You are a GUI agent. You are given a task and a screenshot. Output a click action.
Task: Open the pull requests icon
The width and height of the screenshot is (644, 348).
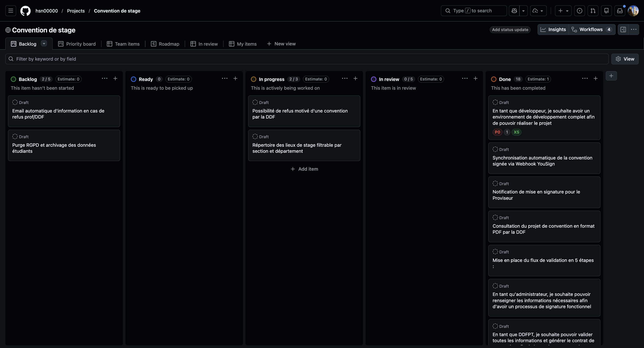pos(593,11)
